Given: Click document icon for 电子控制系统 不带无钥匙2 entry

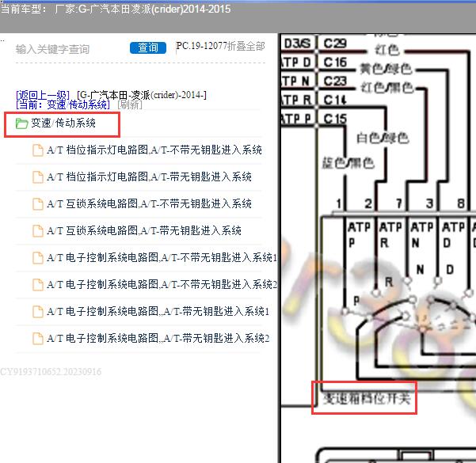Looking at the screenshot, I should [38, 285].
